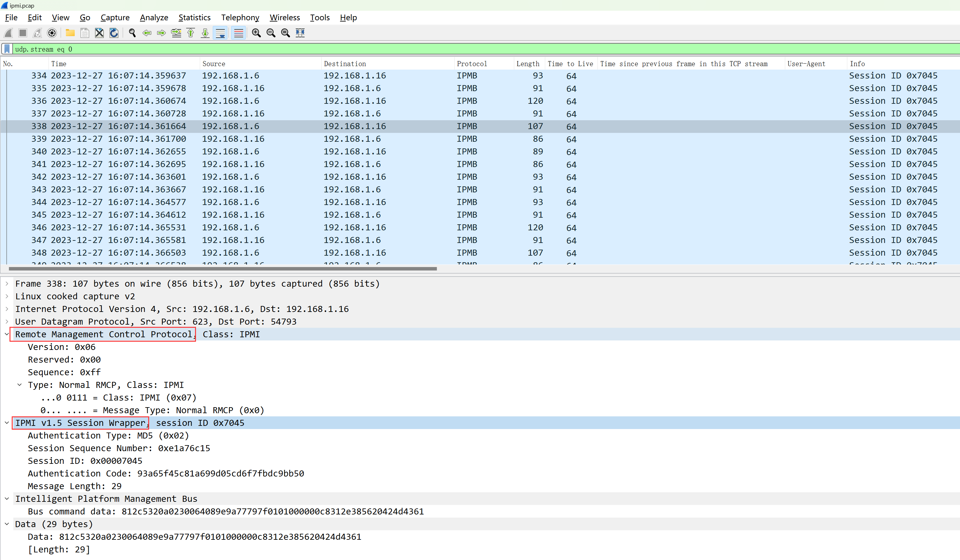Zoom in packet text size
Screen dimensions: 960x560
click(x=256, y=33)
